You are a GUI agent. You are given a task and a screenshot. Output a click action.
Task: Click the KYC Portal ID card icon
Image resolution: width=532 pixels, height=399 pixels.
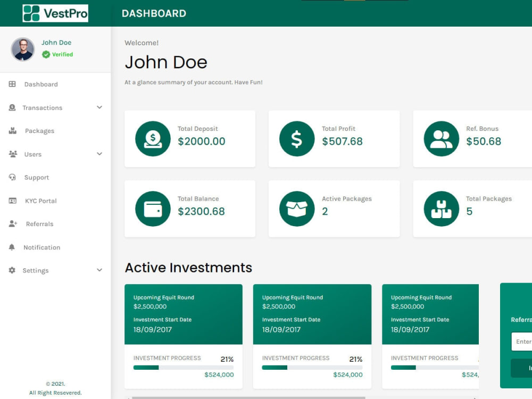click(x=13, y=201)
